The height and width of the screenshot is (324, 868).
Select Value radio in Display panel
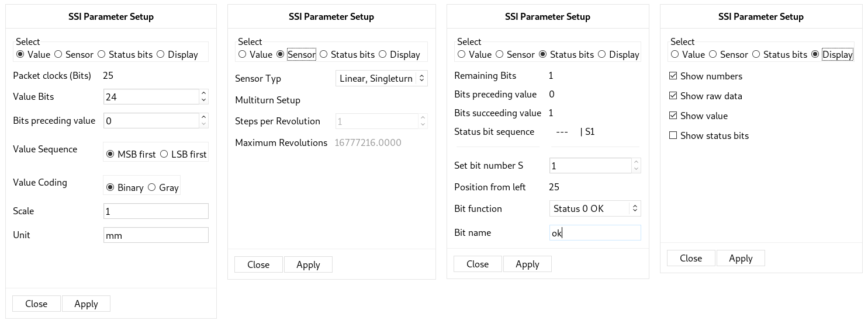[687, 54]
